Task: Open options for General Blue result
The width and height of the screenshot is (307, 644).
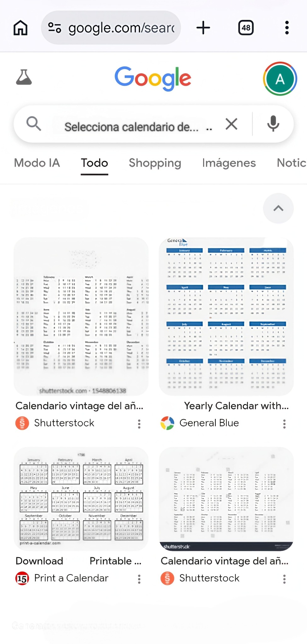Action: (x=284, y=424)
